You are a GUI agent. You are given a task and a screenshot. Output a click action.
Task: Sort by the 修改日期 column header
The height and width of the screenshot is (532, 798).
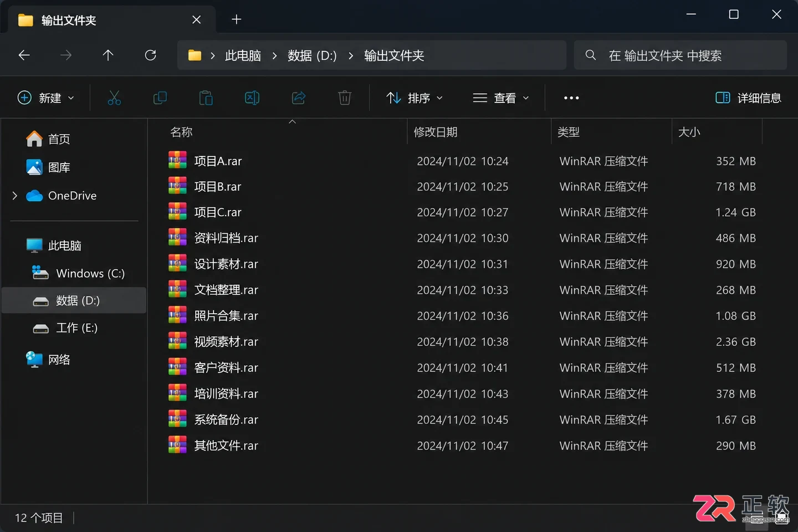436,132
